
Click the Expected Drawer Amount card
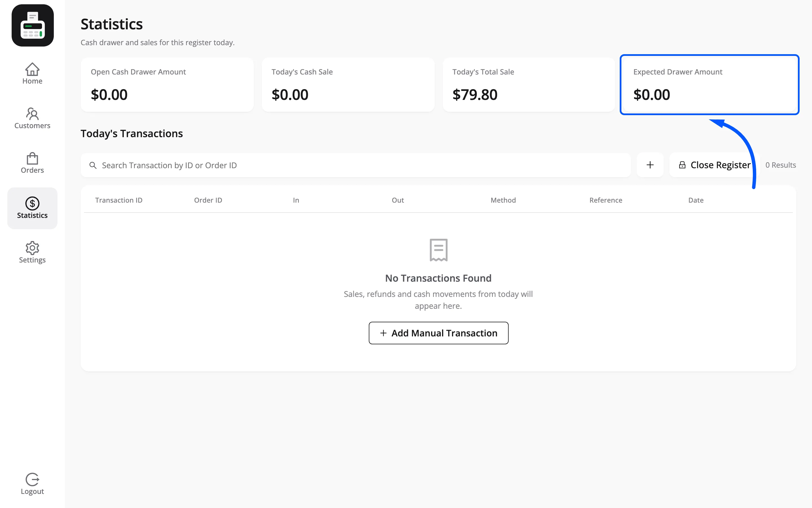click(x=709, y=85)
